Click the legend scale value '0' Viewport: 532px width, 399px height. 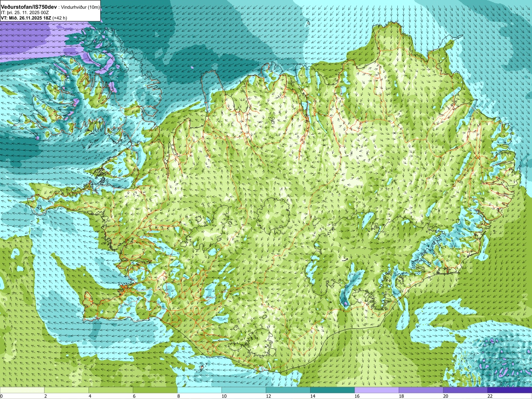tap(1, 396)
